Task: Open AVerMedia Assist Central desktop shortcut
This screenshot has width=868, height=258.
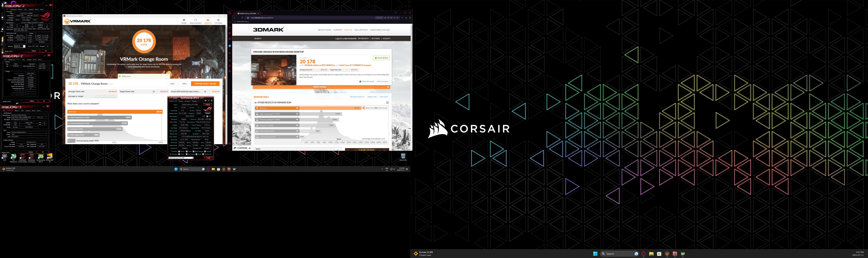Action: click(23, 158)
